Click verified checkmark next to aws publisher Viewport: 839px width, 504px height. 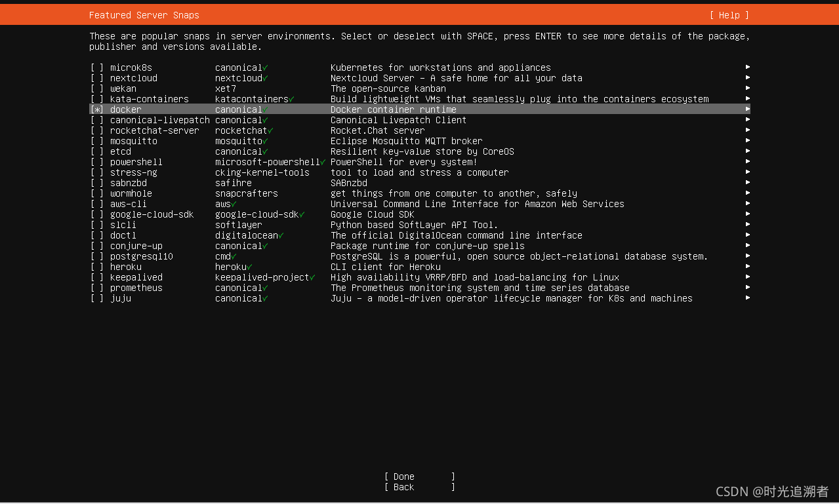pos(234,204)
